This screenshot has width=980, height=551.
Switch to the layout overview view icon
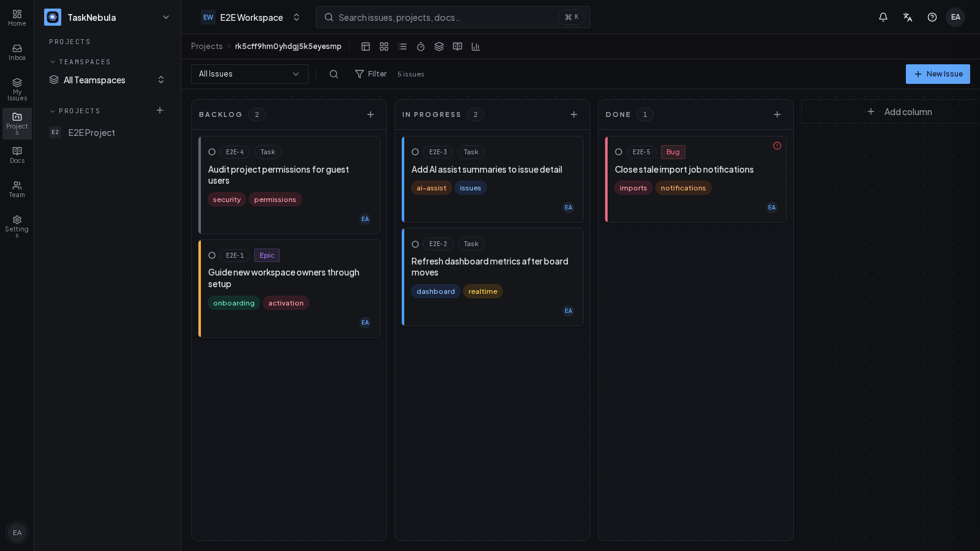(366, 47)
